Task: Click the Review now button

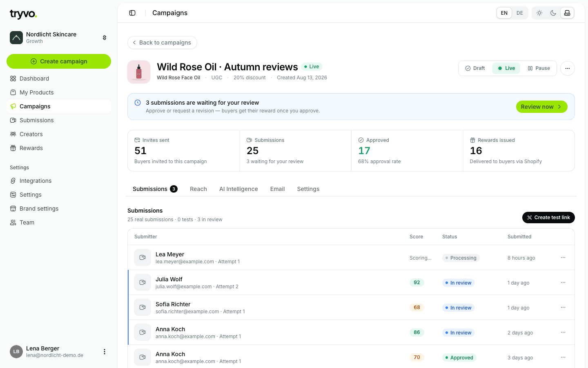Action: (x=541, y=107)
